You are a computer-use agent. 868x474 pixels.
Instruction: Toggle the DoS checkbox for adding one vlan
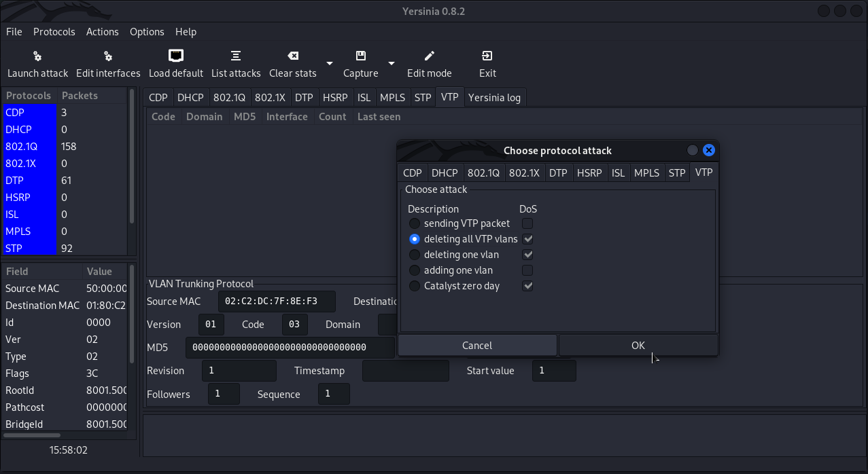[x=527, y=270]
